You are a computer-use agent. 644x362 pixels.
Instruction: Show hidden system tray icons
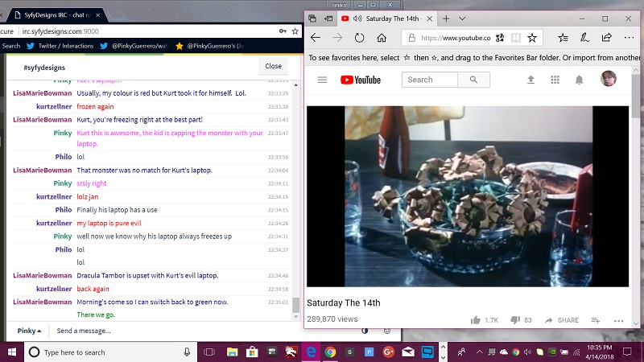[x=479, y=352]
